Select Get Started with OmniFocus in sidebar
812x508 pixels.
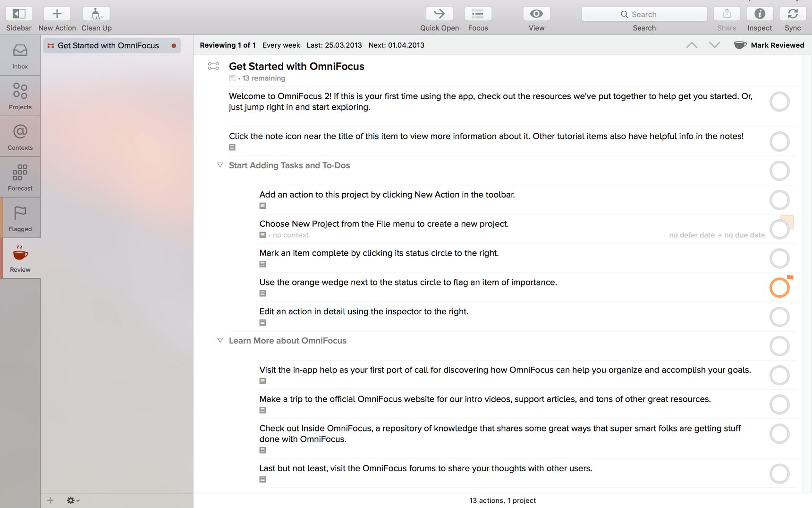coord(112,45)
